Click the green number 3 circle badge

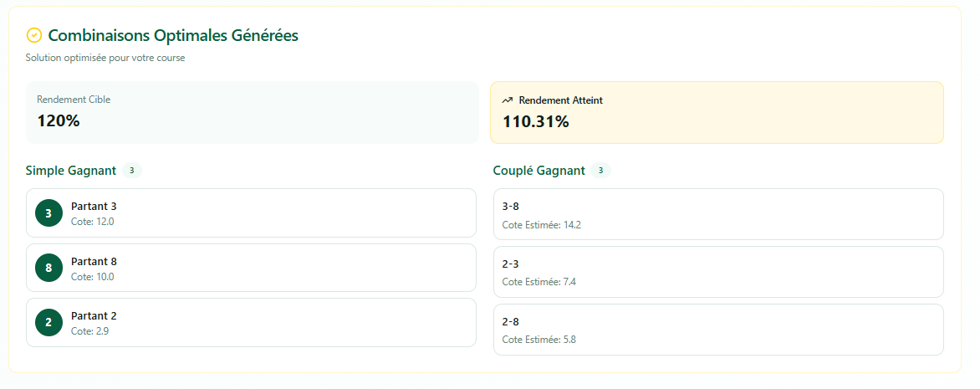(x=48, y=213)
